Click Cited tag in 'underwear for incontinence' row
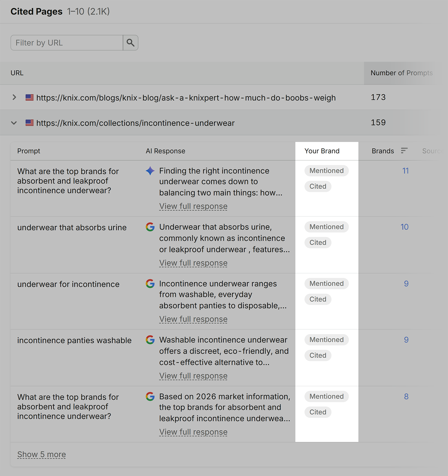Image resolution: width=448 pixels, height=476 pixels. 318,299
